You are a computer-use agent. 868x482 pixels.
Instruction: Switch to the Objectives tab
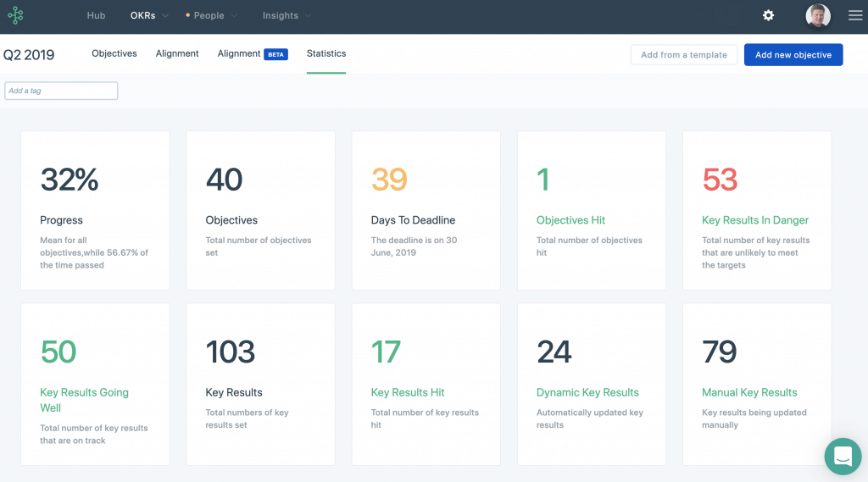point(114,53)
